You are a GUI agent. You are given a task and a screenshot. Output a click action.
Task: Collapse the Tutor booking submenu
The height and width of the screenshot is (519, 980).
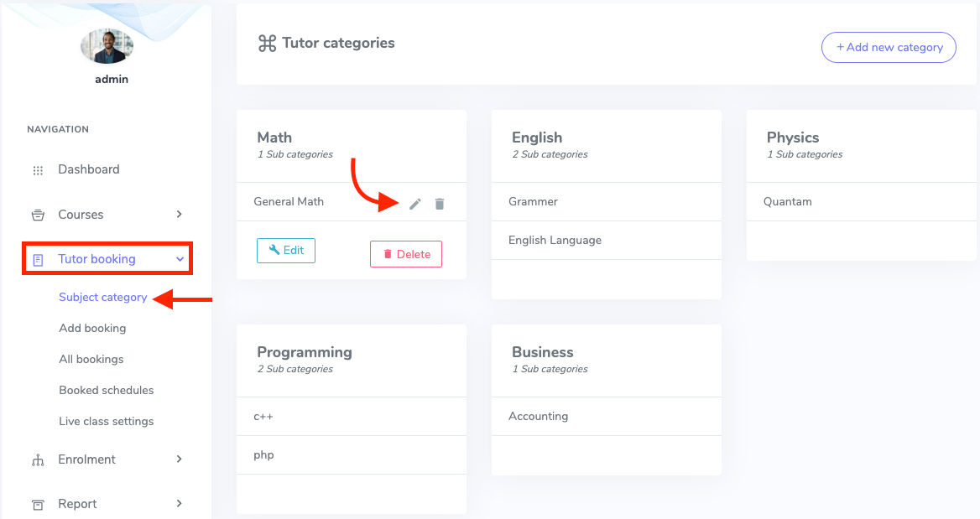178,259
